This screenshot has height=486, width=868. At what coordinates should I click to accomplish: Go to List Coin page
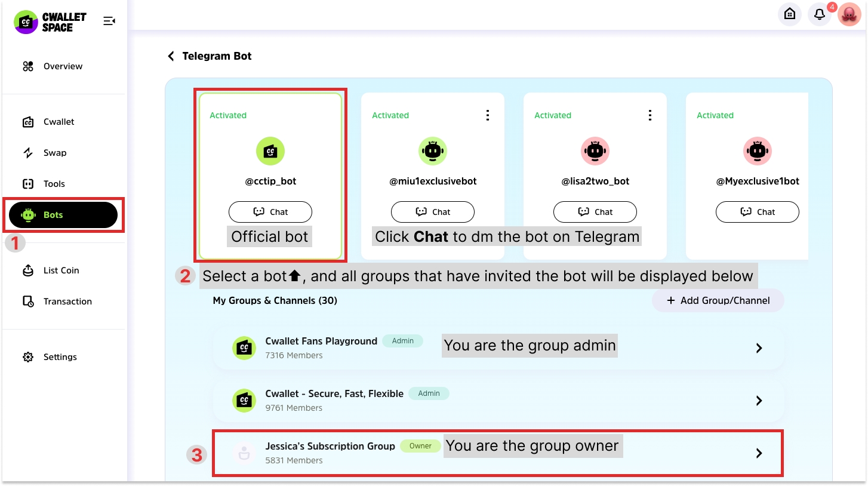61,270
